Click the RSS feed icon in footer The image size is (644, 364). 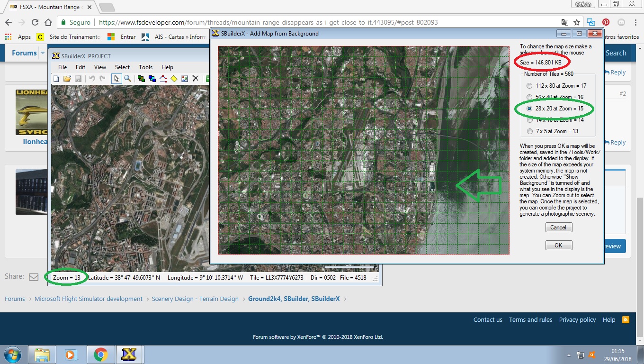pos(626,319)
